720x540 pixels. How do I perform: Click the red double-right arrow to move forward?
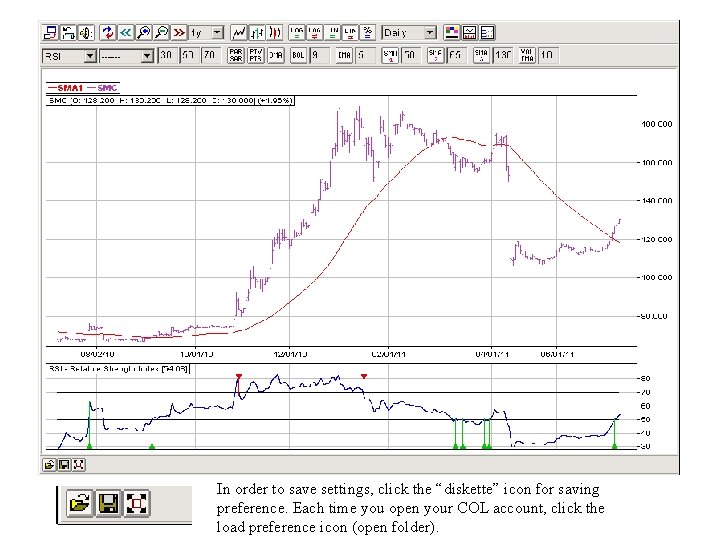click(x=179, y=33)
